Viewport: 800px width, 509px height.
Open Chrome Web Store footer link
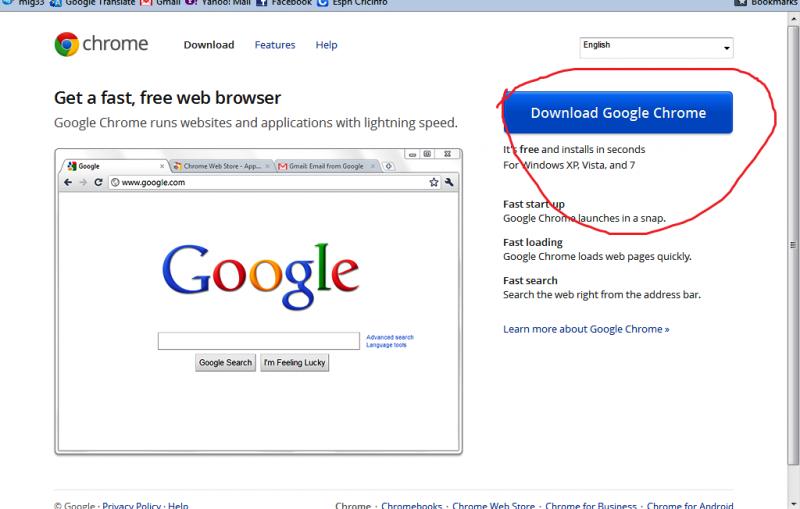(x=493, y=505)
